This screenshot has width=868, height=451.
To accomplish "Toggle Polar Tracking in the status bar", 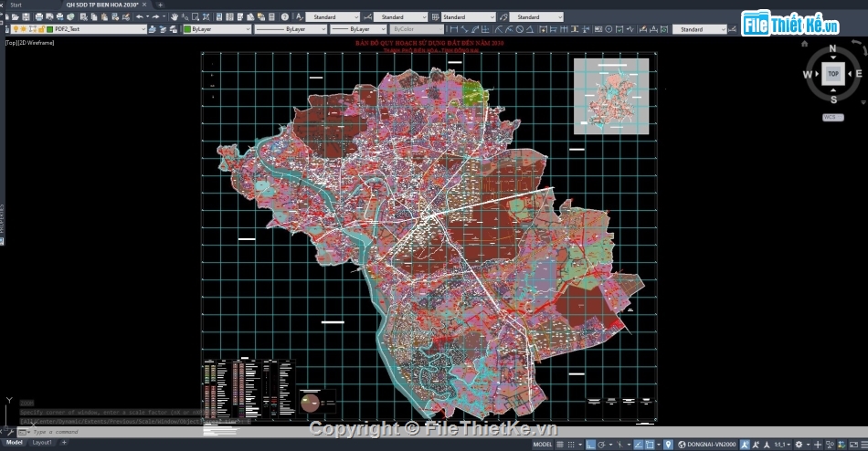I will pyautogui.click(x=601, y=445).
